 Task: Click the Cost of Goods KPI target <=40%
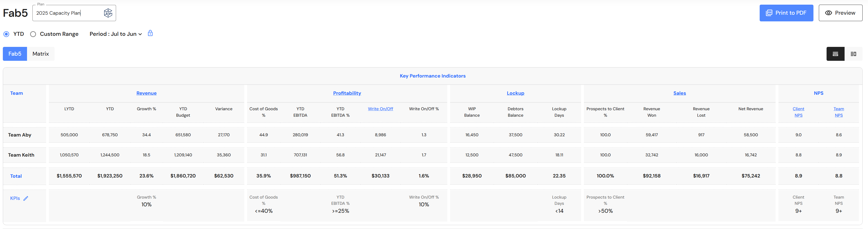[x=264, y=211]
